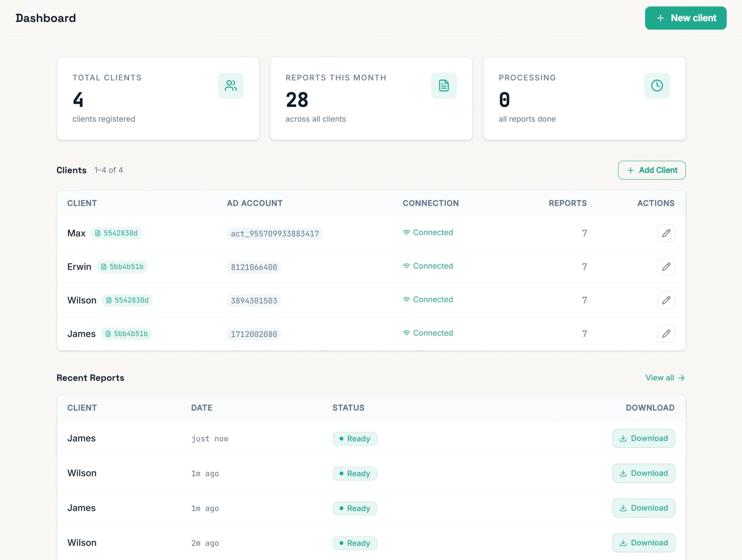Click the Add Client button

click(x=652, y=170)
